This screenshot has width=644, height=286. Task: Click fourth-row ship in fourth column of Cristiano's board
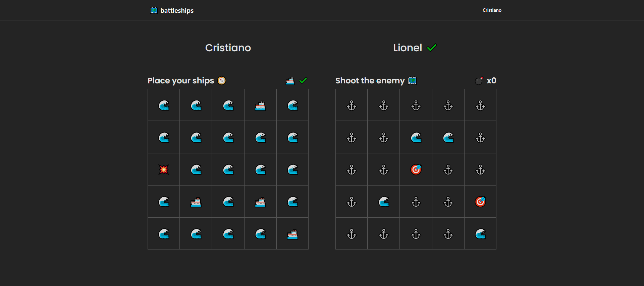click(260, 202)
